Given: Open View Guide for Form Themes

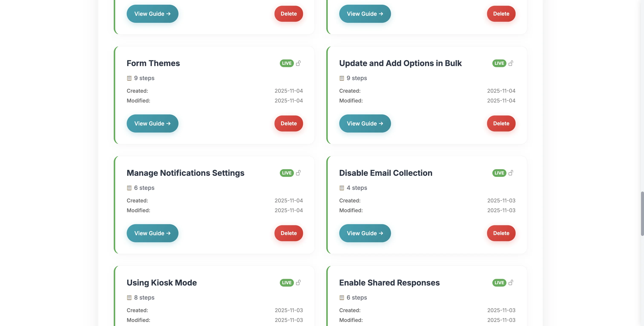Looking at the screenshot, I should coord(152,123).
